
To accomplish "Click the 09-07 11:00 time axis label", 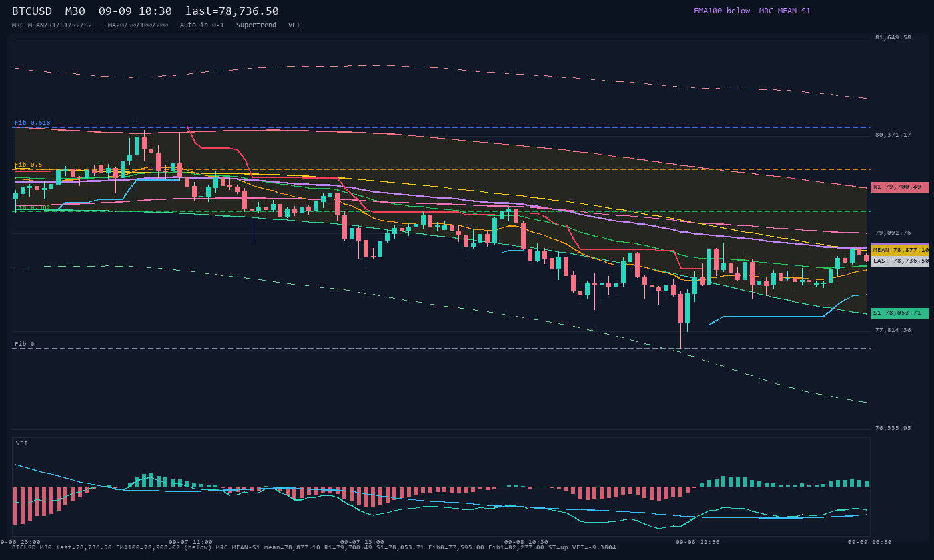I will (x=191, y=542).
